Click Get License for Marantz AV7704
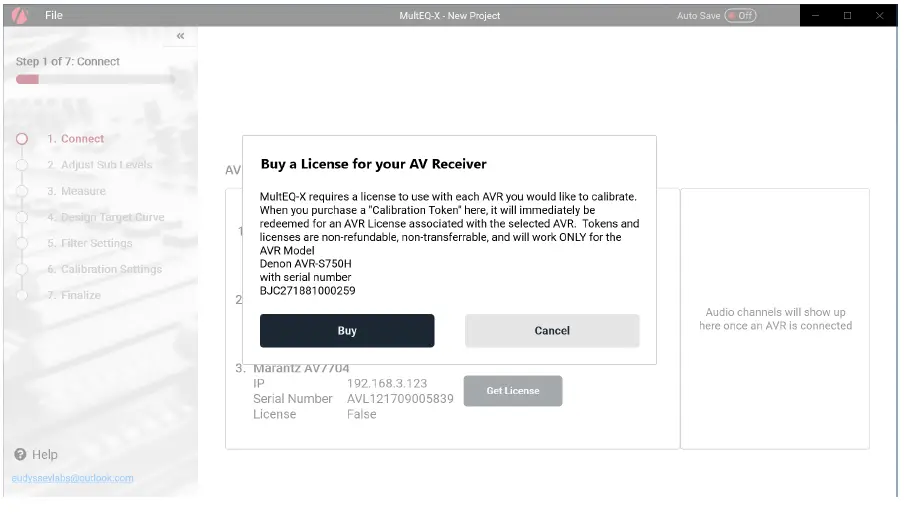 tap(513, 391)
